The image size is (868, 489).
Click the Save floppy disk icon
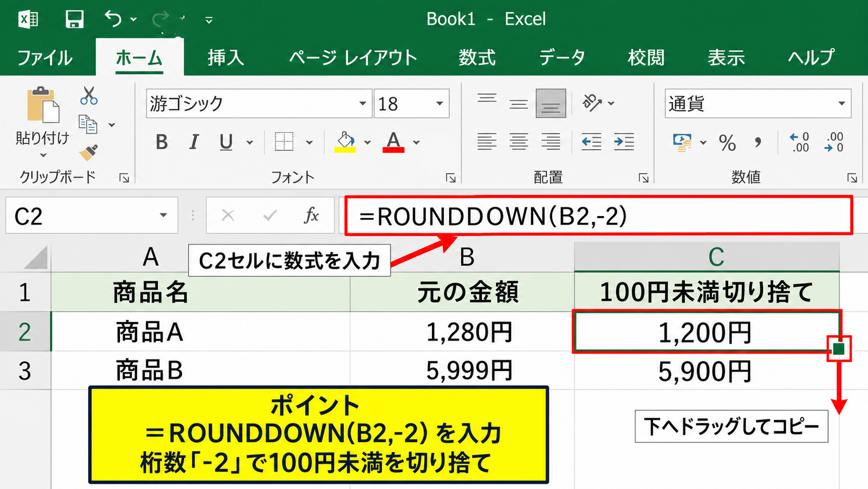74,20
